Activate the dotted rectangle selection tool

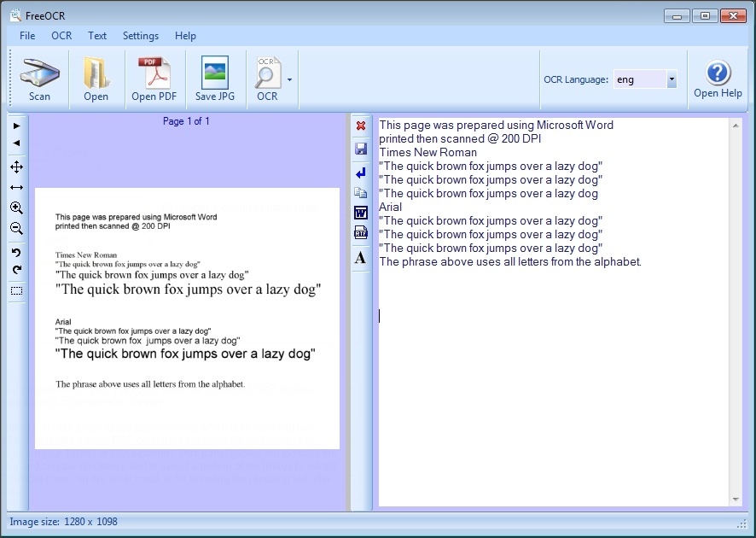point(17,290)
